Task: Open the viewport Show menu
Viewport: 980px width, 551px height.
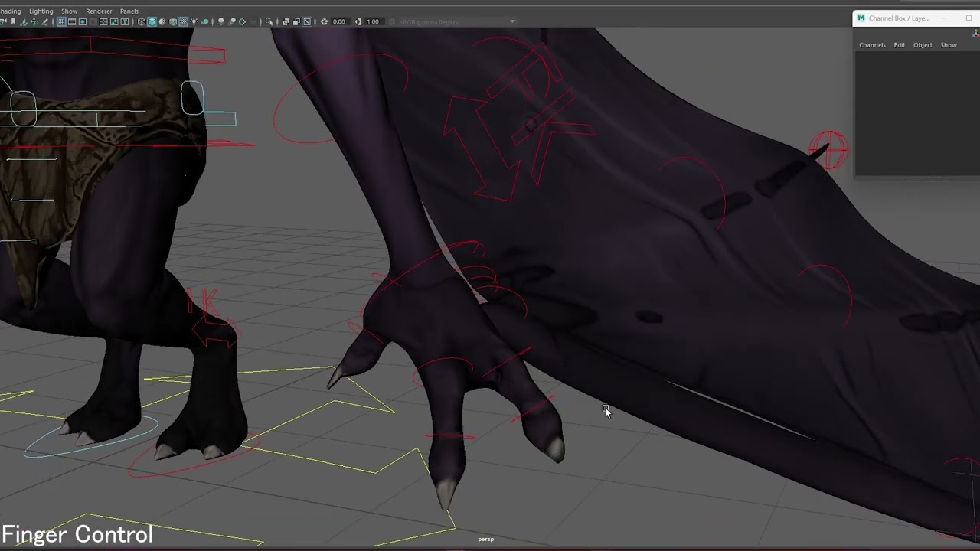Action: (x=70, y=11)
